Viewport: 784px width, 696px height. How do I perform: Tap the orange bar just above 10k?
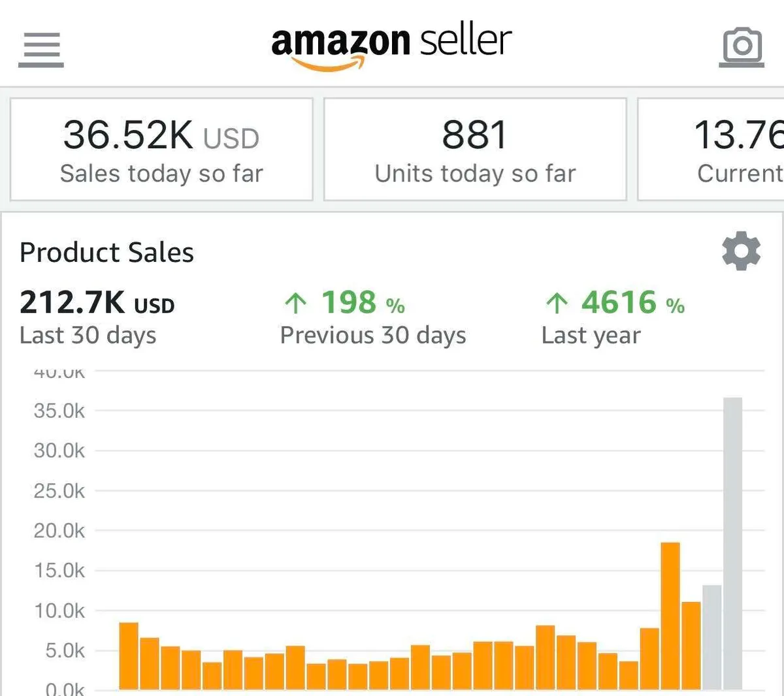click(x=691, y=645)
